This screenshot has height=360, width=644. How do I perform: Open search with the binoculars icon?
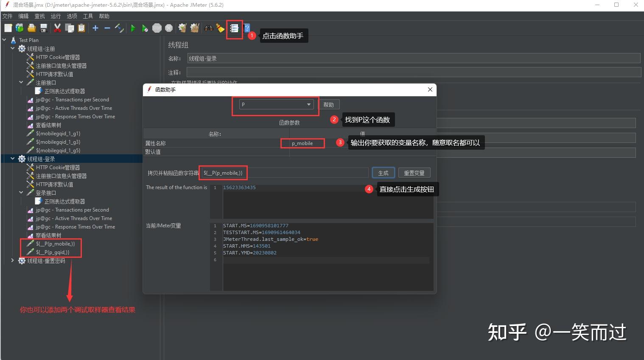[x=208, y=28]
